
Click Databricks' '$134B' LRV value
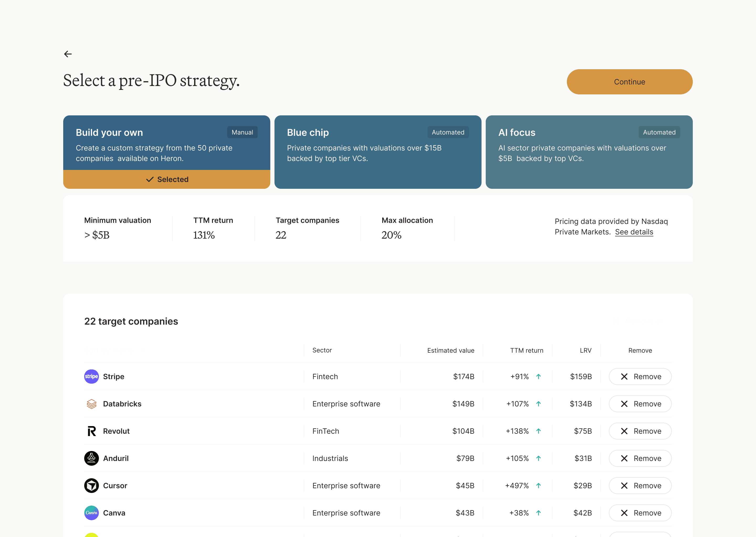click(x=581, y=404)
